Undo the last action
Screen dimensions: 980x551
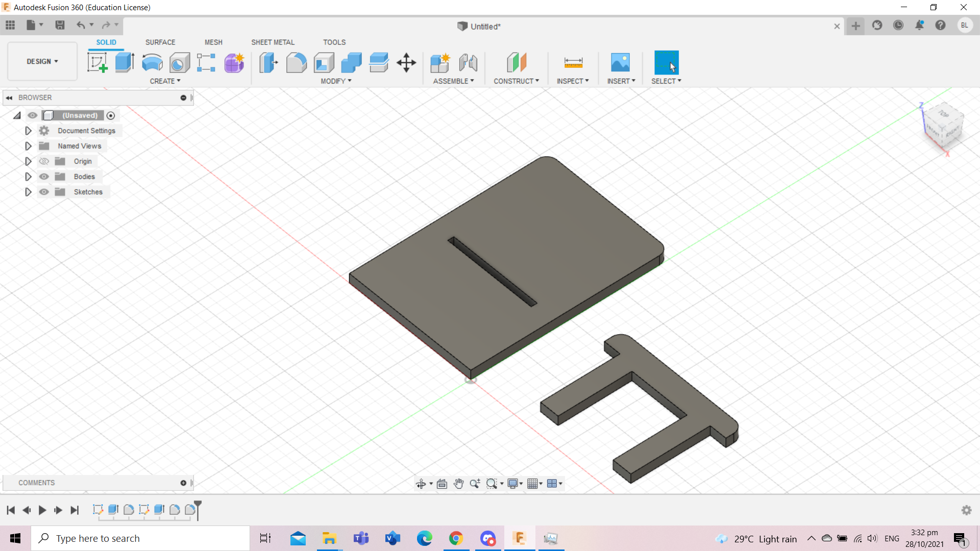point(81,25)
